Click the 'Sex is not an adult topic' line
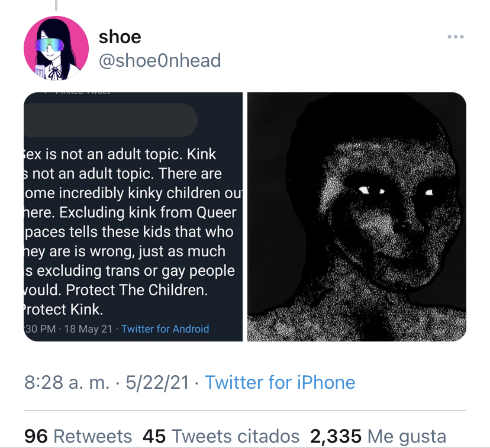Viewport: 490px width, 448px height. 120,154
